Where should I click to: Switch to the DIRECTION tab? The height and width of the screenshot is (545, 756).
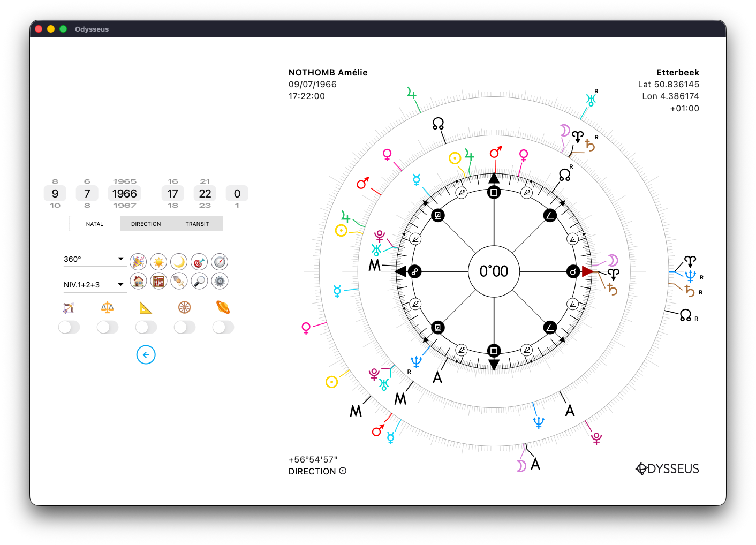point(146,224)
